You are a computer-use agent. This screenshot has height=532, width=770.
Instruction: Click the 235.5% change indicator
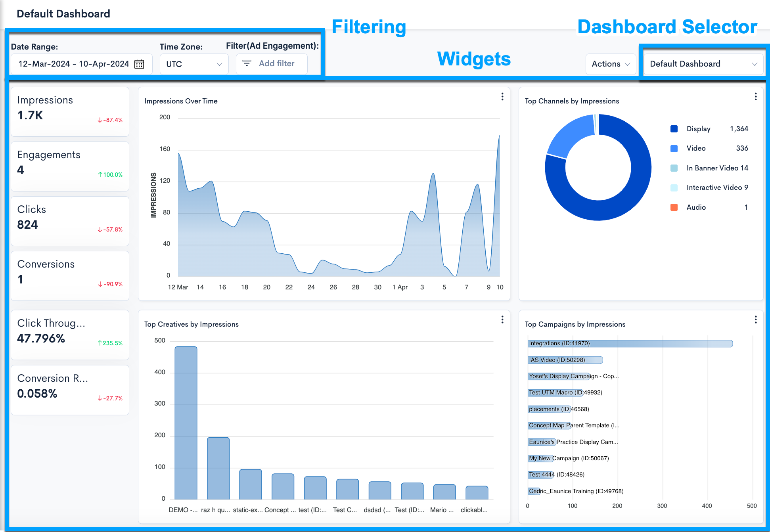click(110, 343)
